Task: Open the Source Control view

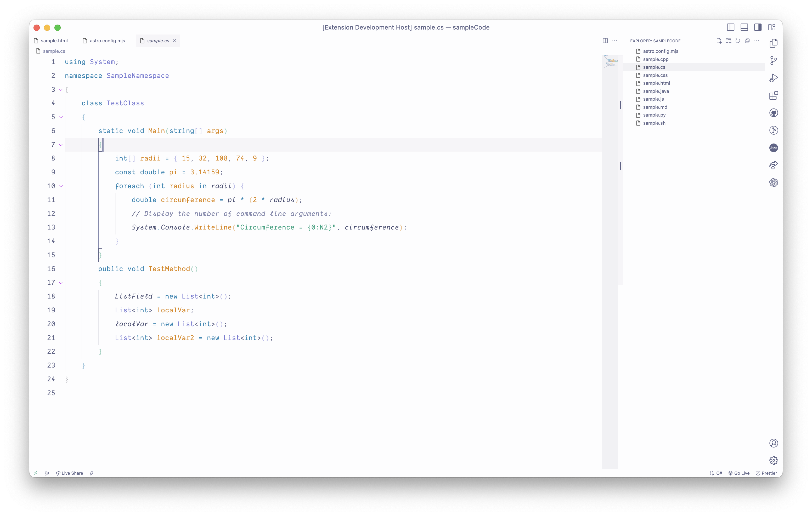Action: (x=774, y=61)
